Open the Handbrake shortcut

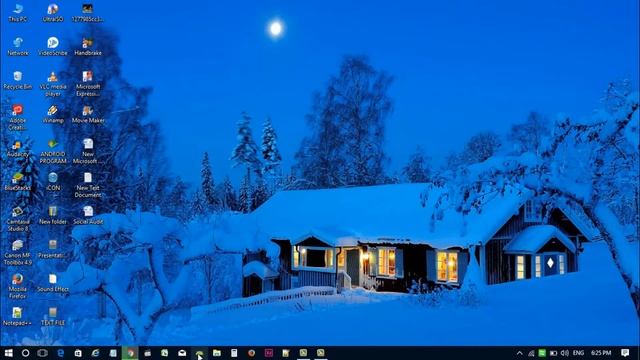point(88,47)
